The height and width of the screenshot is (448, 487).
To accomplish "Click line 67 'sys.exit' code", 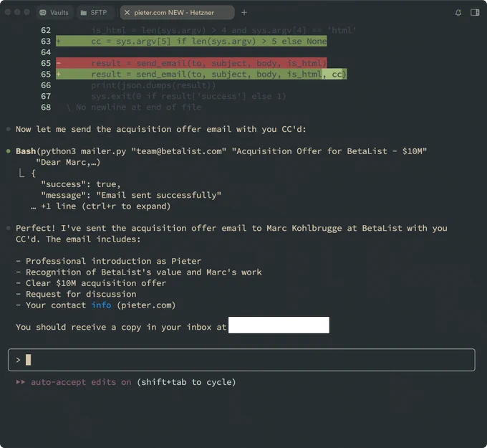I will coord(188,96).
